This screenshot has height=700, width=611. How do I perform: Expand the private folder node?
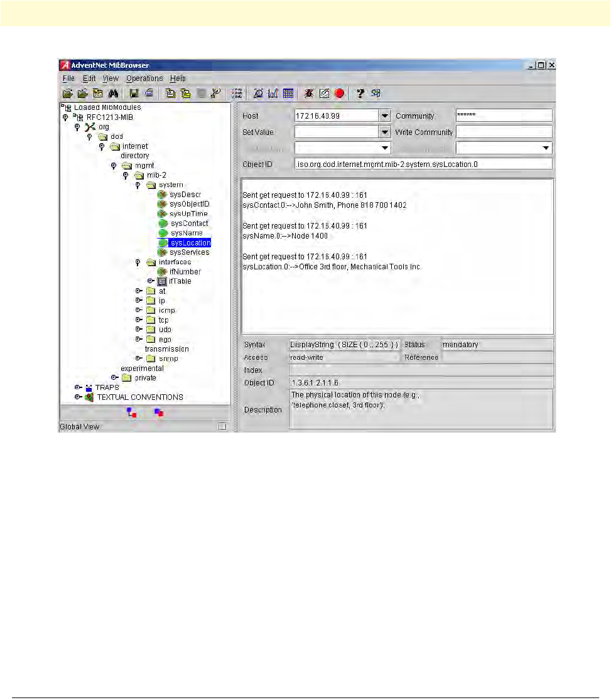[x=115, y=378]
